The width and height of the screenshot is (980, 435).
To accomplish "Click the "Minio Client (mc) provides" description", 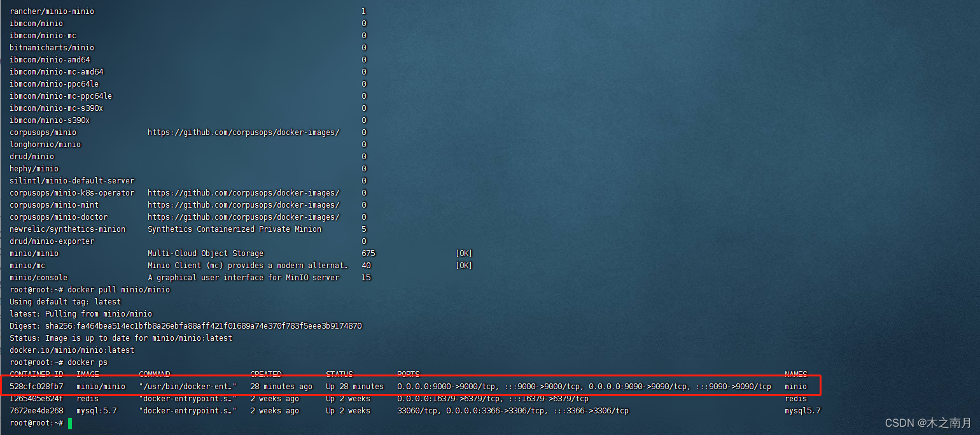I will pyautogui.click(x=248, y=266).
